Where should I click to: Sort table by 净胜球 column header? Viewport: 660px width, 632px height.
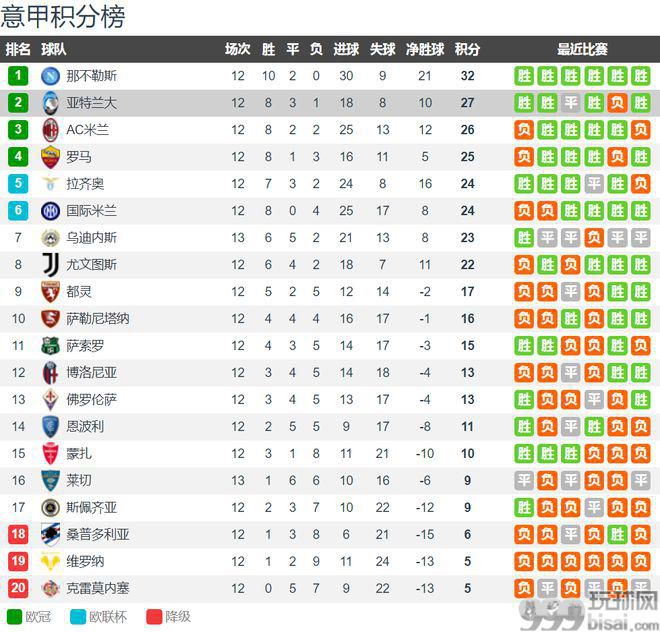425,49
